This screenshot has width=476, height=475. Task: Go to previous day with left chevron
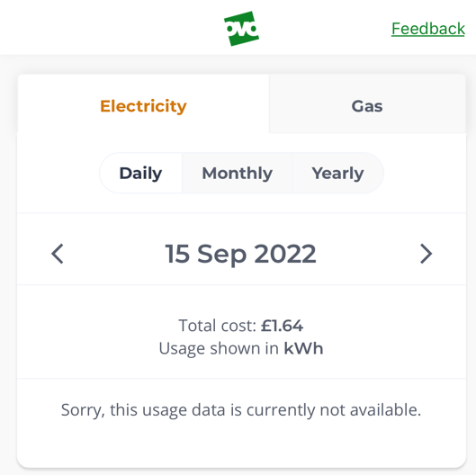[x=58, y=254]
